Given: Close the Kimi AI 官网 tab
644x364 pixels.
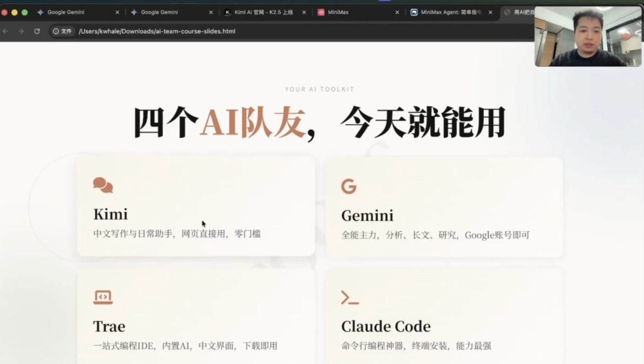Looking at the screenshot, I should [x=304, y=12].
